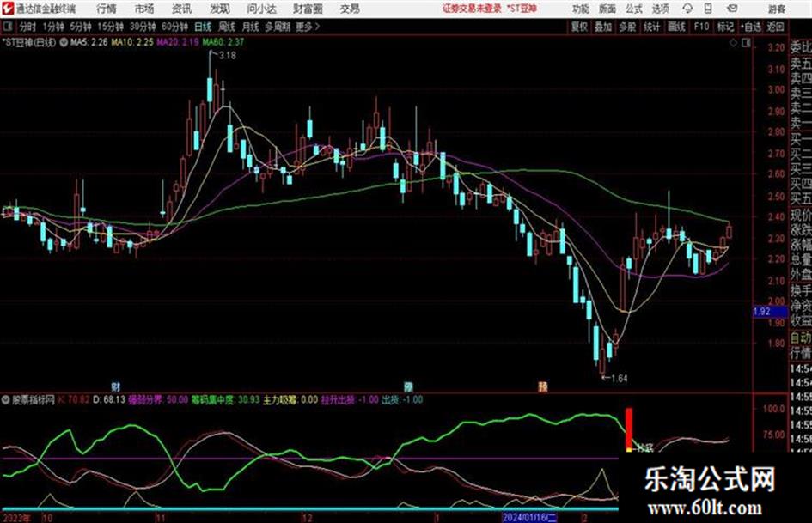Click the 3.18 high price marker

[228, 56]
